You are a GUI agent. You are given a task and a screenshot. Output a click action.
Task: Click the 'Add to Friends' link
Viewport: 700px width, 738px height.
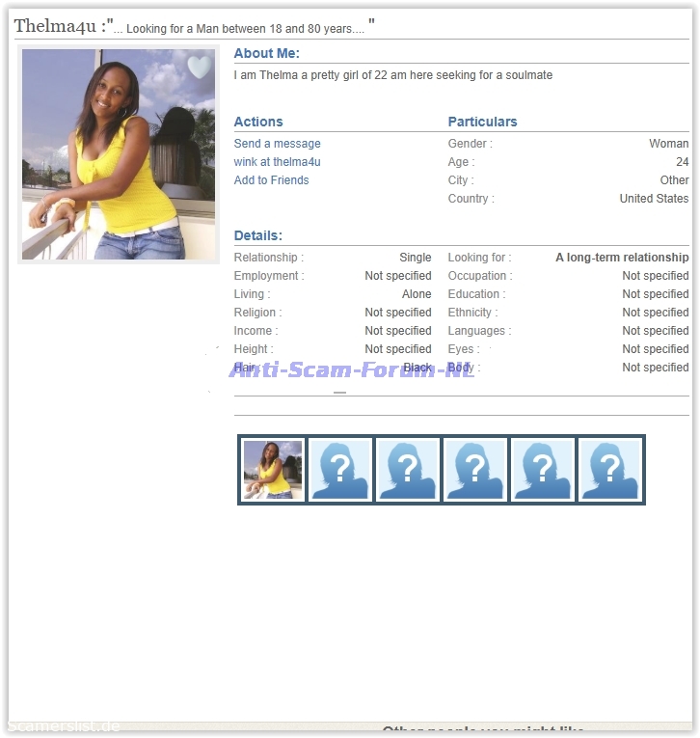pos(271,180)
